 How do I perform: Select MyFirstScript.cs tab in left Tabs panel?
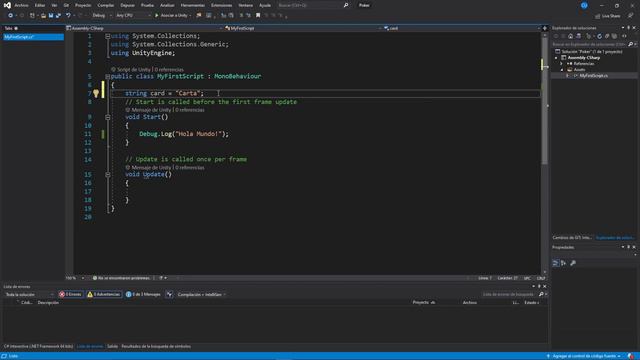pos(33,37)
